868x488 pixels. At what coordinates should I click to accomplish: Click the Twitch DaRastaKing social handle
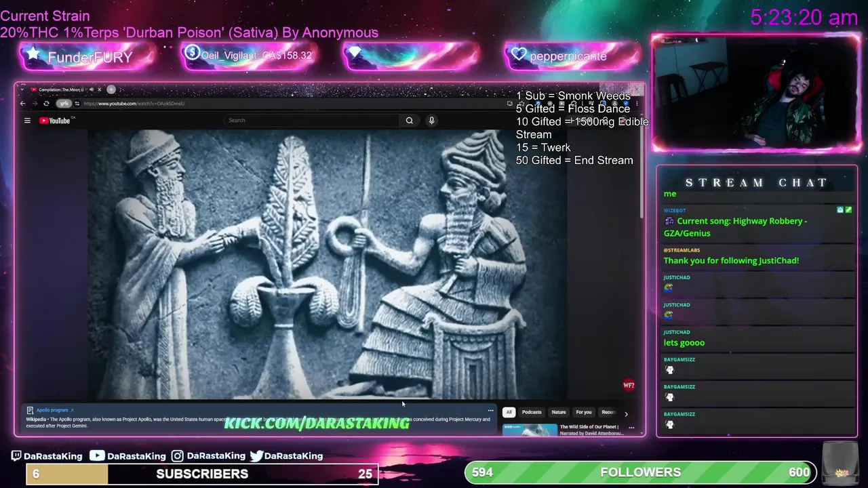coord(47,456)
